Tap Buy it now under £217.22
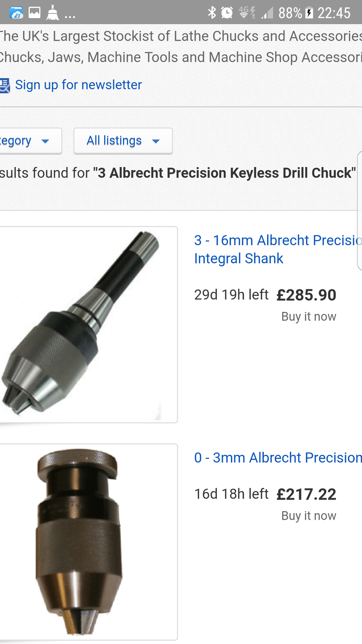The image size is (362, 644). click(309, 516)
